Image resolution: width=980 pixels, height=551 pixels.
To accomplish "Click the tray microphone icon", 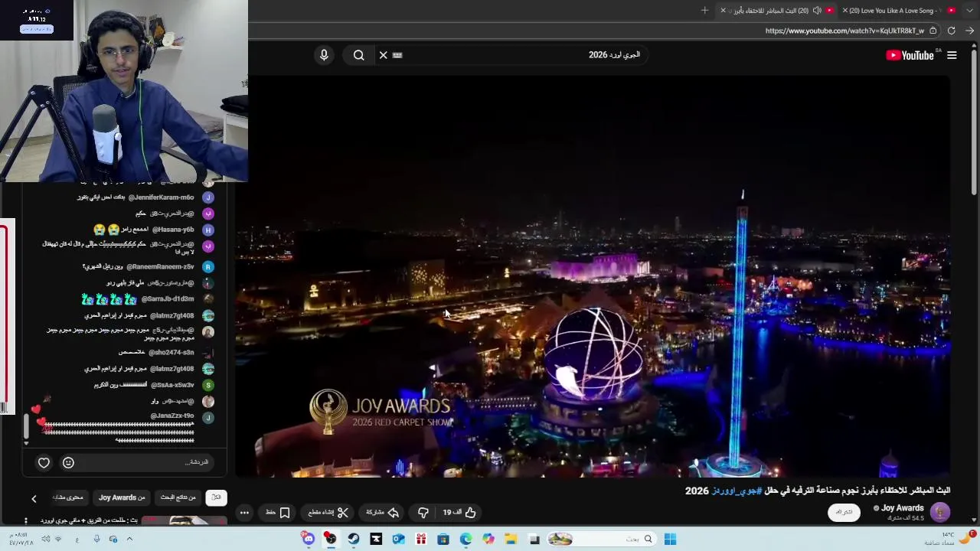I will pos(96,540).
